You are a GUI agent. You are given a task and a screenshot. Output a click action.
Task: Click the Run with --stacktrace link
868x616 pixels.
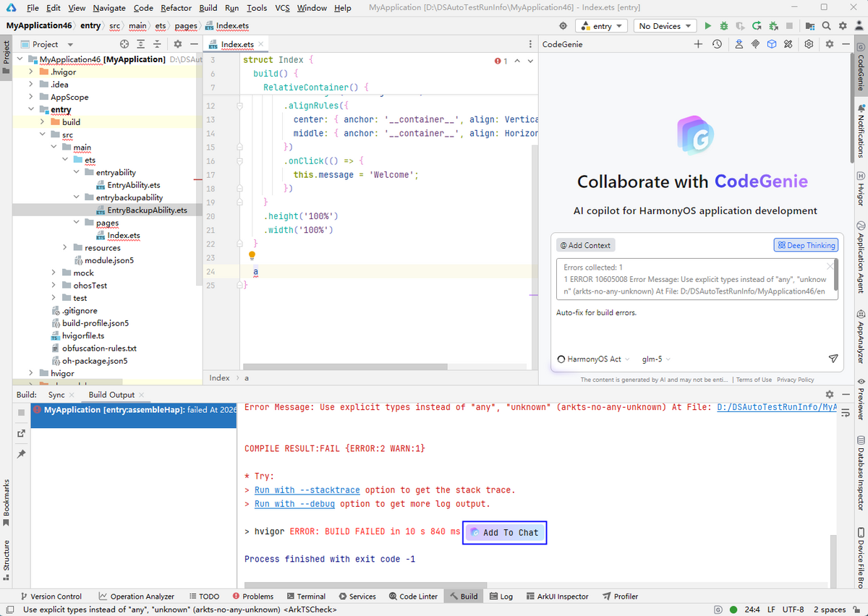click(307, 490)
